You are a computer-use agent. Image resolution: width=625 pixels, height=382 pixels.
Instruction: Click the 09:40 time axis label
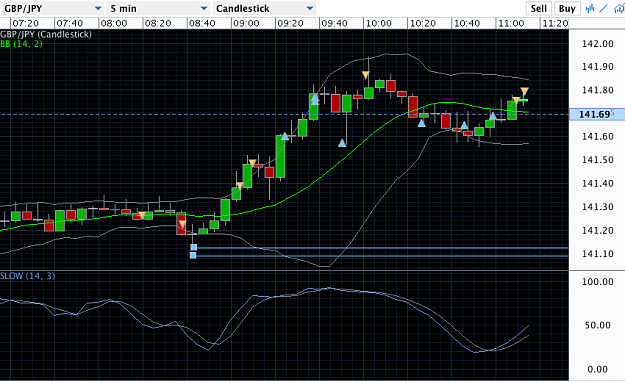point(334,24)
